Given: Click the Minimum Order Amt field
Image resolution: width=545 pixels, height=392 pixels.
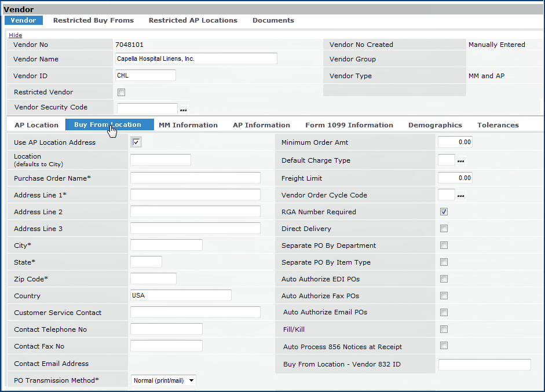Looking at the screenshot, I should coord(455,142).
